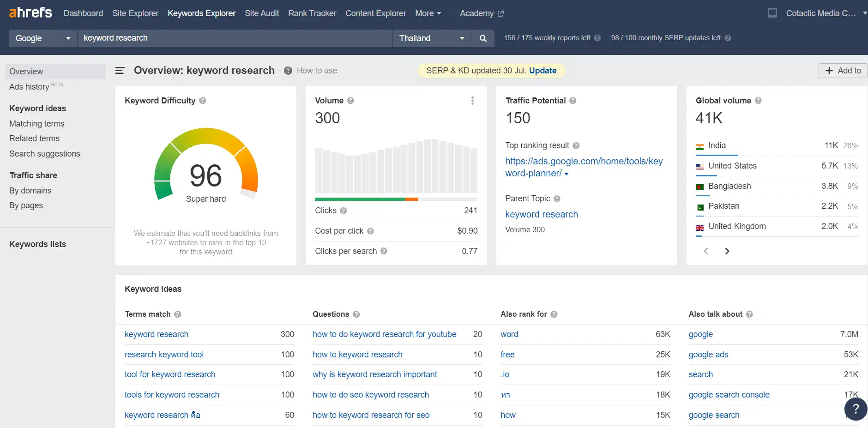The height and width of the screenshot is (428, 868).
Task: Open the Google search engine dropdown
Action: click(x=43, y=38)
